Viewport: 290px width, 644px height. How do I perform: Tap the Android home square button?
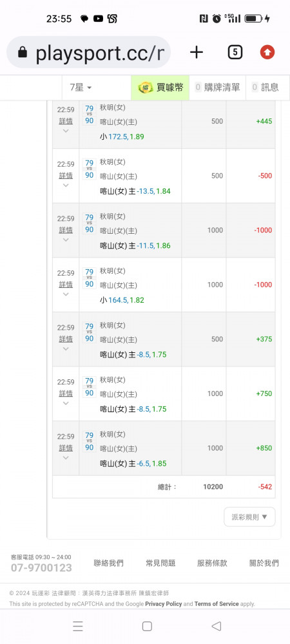[147, 626]
